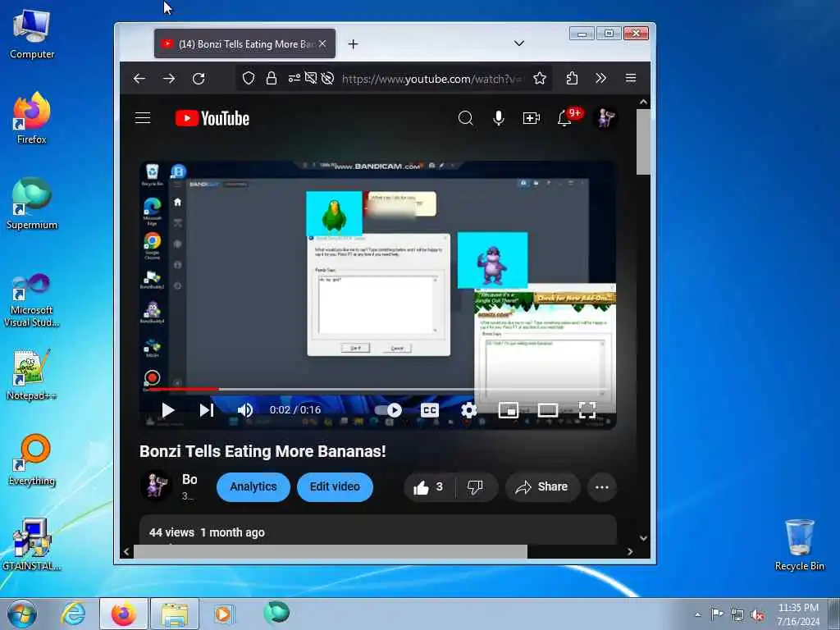Expand more toolbar tools chevron
The width and height of the screenshot is (840, 630).
600,79
